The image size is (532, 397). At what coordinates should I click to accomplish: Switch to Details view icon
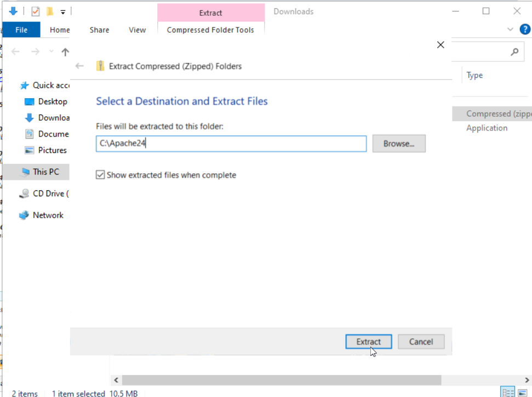click(508, 393)
